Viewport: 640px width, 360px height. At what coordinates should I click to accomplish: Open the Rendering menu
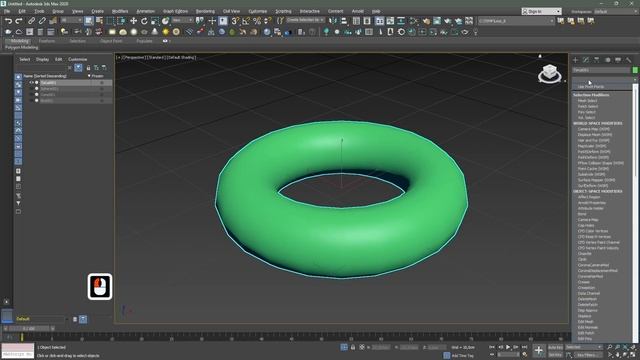205,11
